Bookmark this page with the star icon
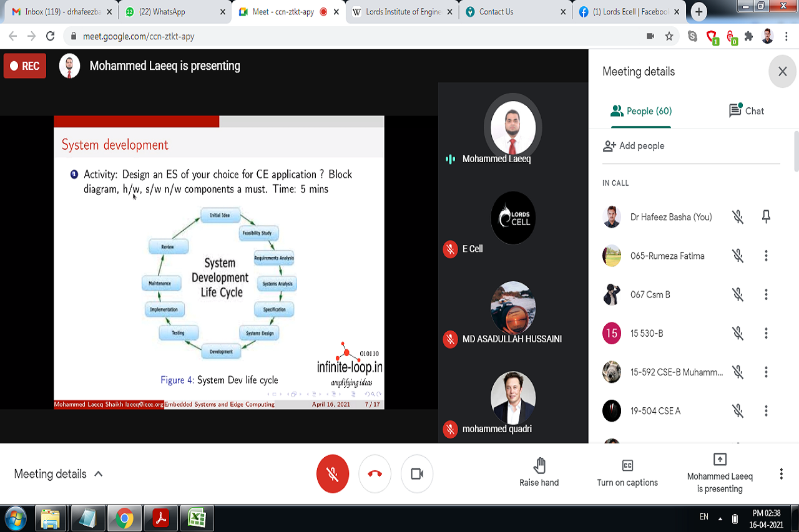The width and height of the screenshot is (799, 532). tap(669, 36)
